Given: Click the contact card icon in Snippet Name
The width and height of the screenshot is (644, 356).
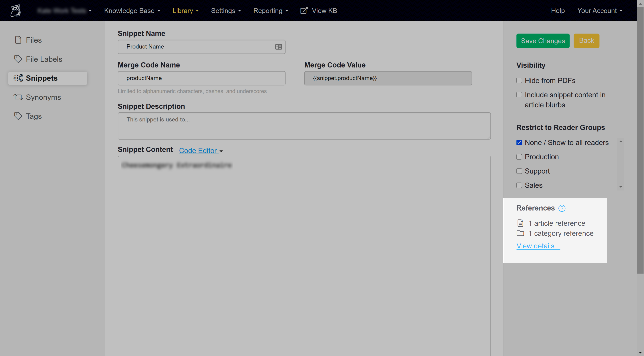Looking at the screenshot, I should (x=279, y=47).
